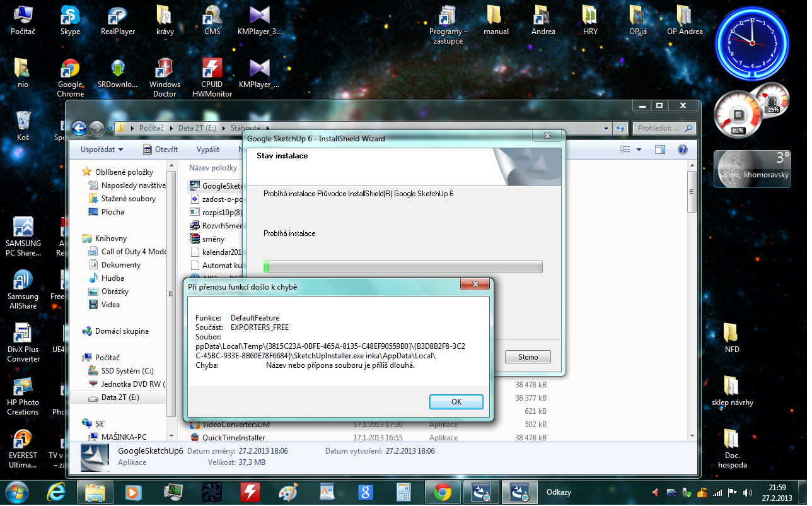Open the Odkazy toolbar on the taskbar
Screen dimensions: 812x506
coord(559,492)
